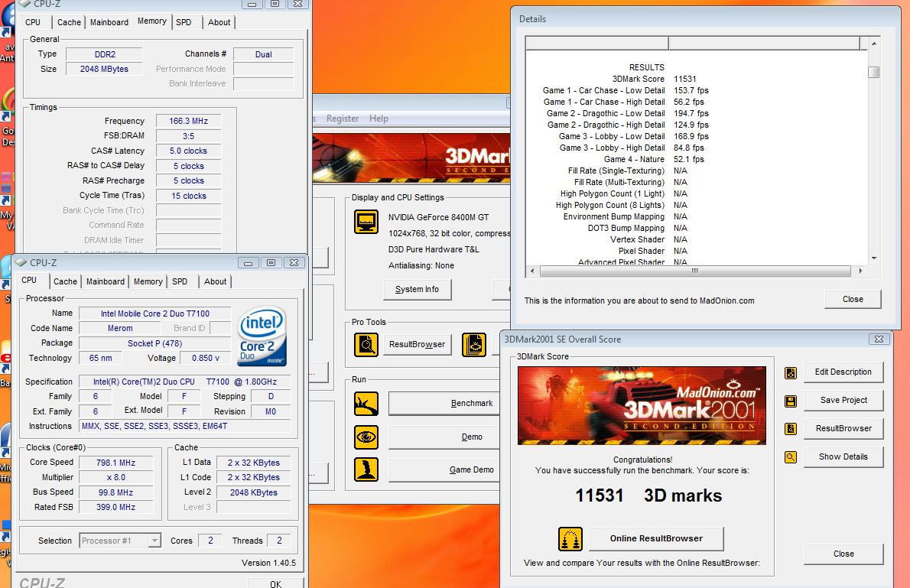Click the CAS# Latency value 5.0 clocks
The width and height of the screenshot is (910, 588).
click(189, 151)
